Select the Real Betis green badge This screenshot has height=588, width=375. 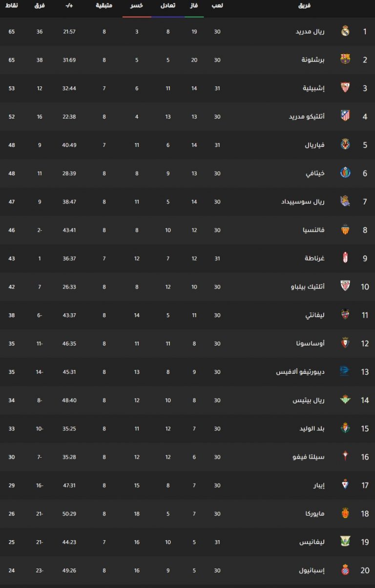[345, 400]
